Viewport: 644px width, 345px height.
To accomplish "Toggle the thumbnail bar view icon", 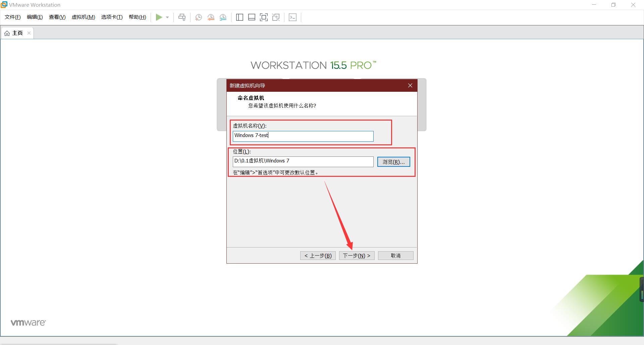I will click(252, 17).
